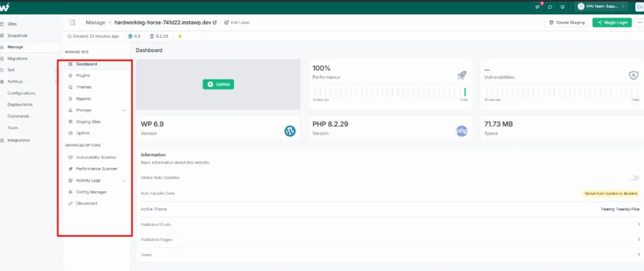The image size is (644, 271).
Task: Select Commands under Settings
Action: coord(18,116)
